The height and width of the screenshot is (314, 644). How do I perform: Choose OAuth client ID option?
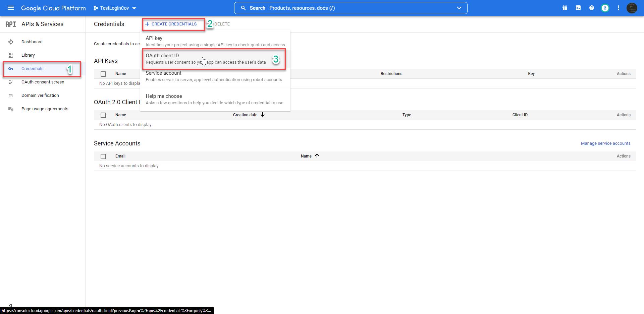pos(215,59)
